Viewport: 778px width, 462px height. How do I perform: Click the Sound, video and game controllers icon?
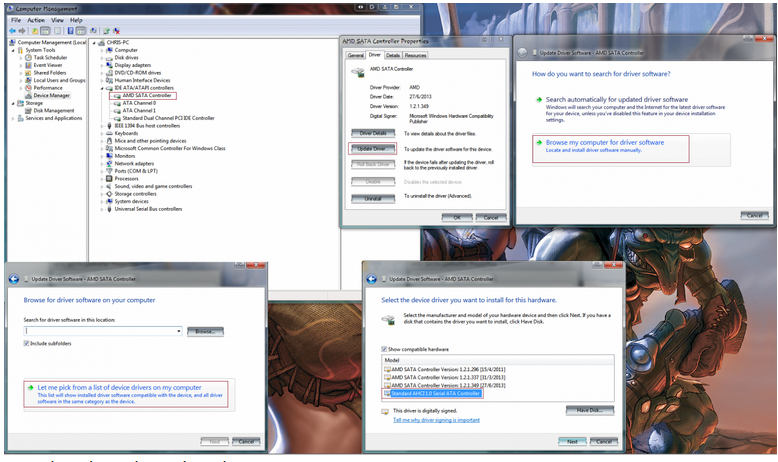[x=109, y=186]
